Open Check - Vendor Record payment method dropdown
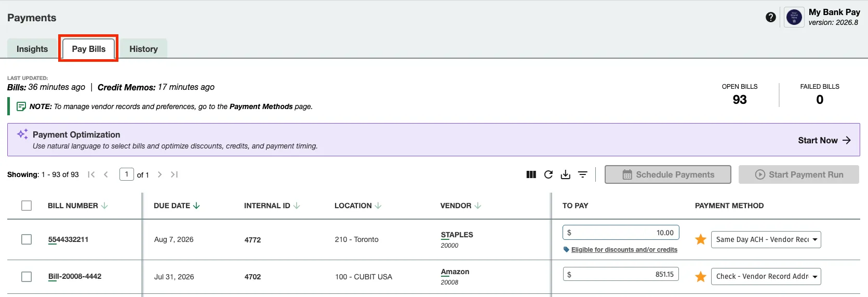Image resolution: width=868 pixels, height=297 pixels. (x=766, y=276)
